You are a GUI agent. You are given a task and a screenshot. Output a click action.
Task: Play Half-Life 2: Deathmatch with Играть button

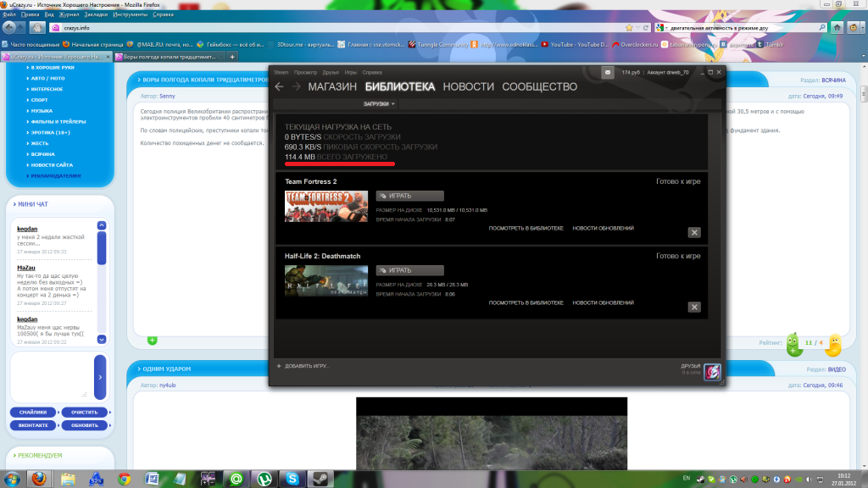(409, 270)
